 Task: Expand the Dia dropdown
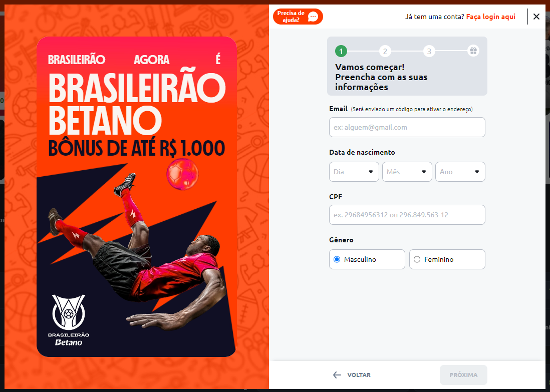point(354,172)
